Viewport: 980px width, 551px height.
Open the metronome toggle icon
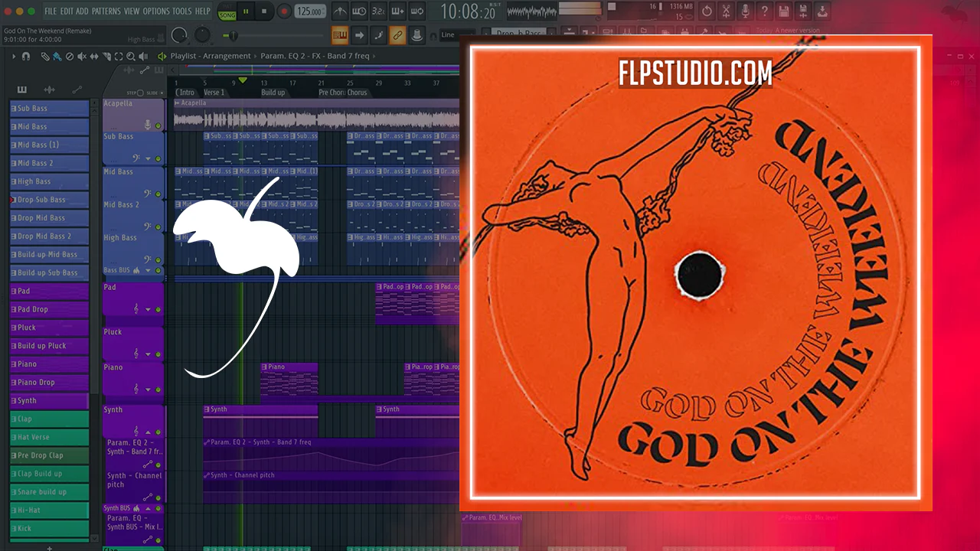(341, 11)
